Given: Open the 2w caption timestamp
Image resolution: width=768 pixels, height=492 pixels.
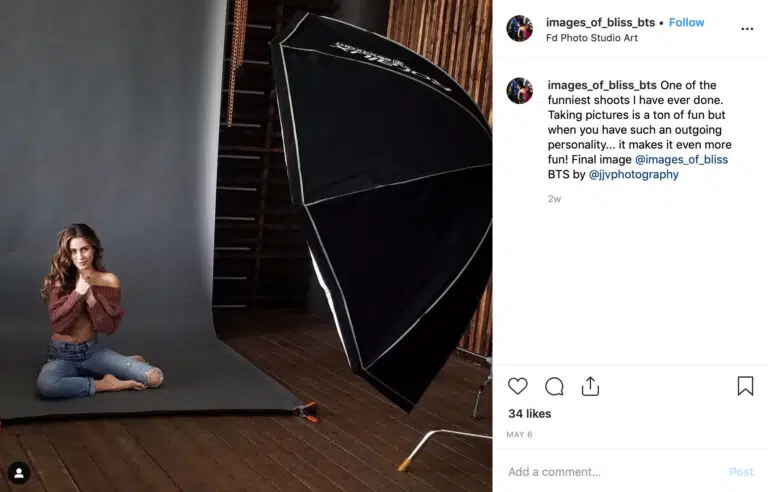Looking at the screenshot, I should pos(554,198).
